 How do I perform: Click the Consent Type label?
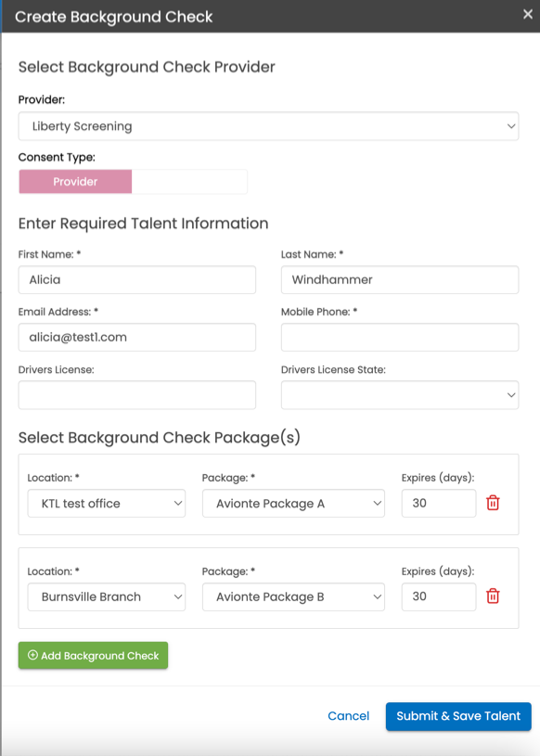(x=57, y=157)
